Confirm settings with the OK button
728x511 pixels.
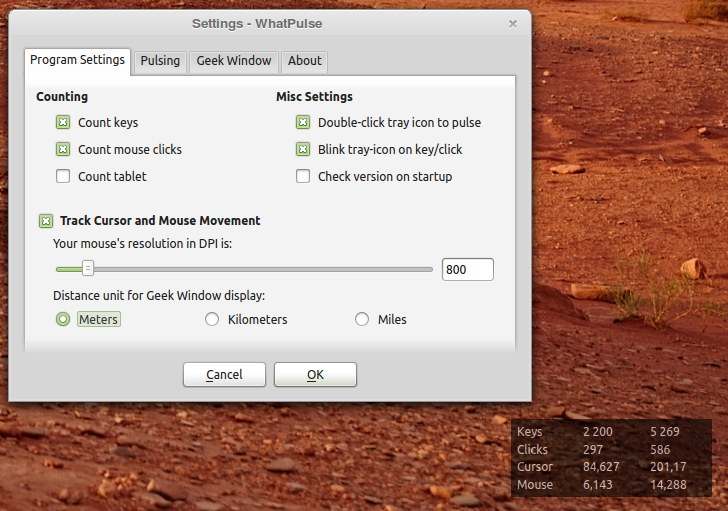tap(315, 375)
